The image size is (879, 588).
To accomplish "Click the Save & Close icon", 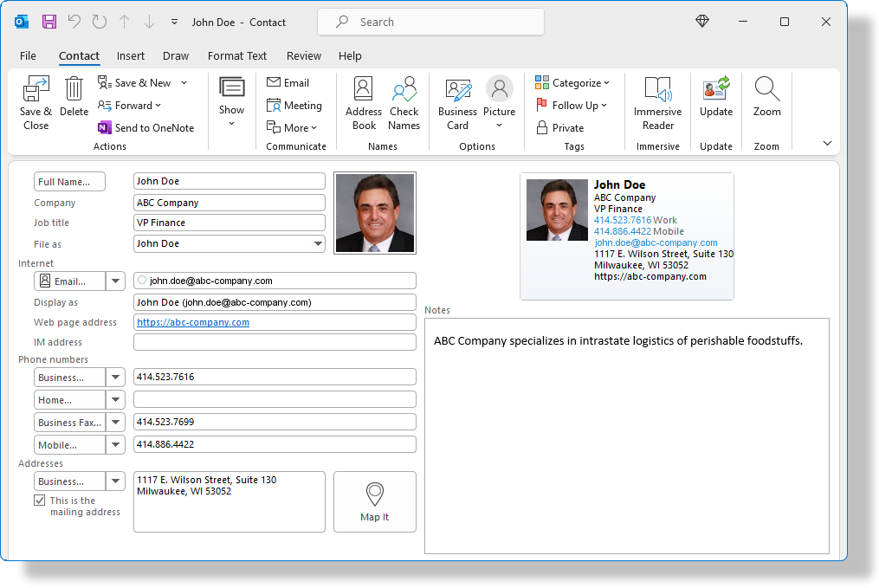I will coord(36,97).
